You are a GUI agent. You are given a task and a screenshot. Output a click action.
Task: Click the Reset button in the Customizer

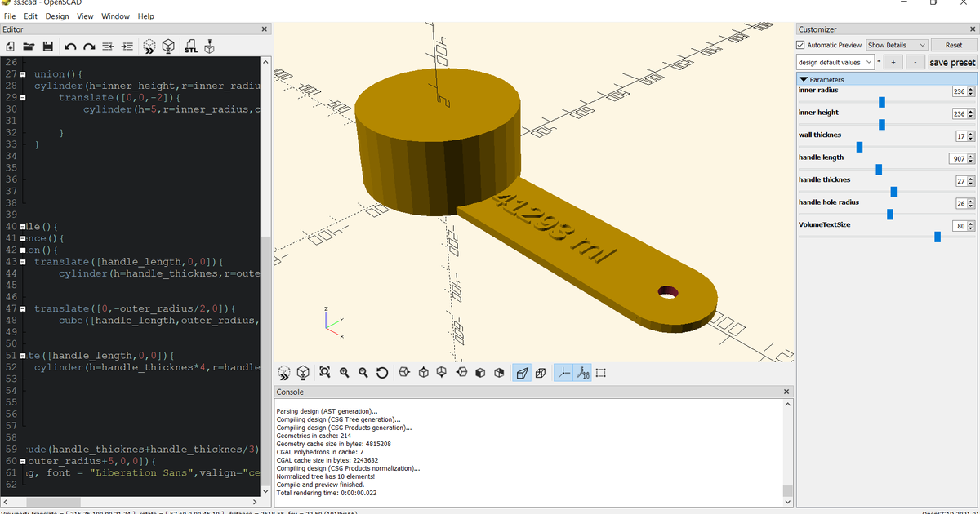pyautogui.click(x=954, y=45)
